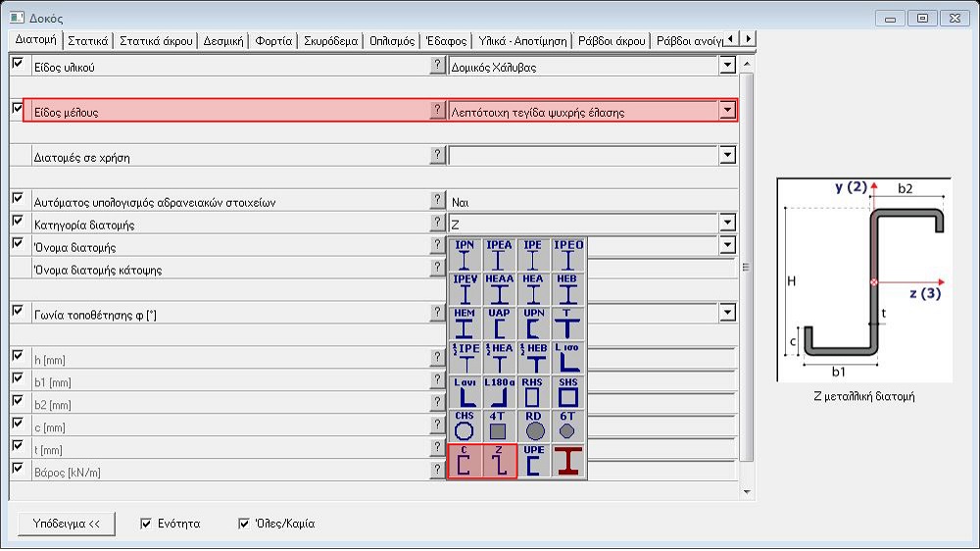Open the Οπλισμός tab
The width and height of the screenshot is (980, 551).
[388, 41]
